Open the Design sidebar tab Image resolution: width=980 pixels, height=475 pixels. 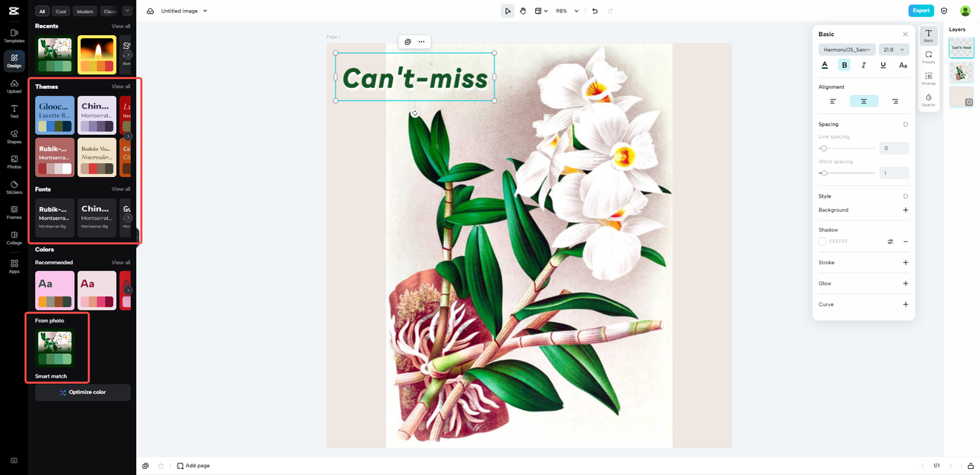coord(14,61)
